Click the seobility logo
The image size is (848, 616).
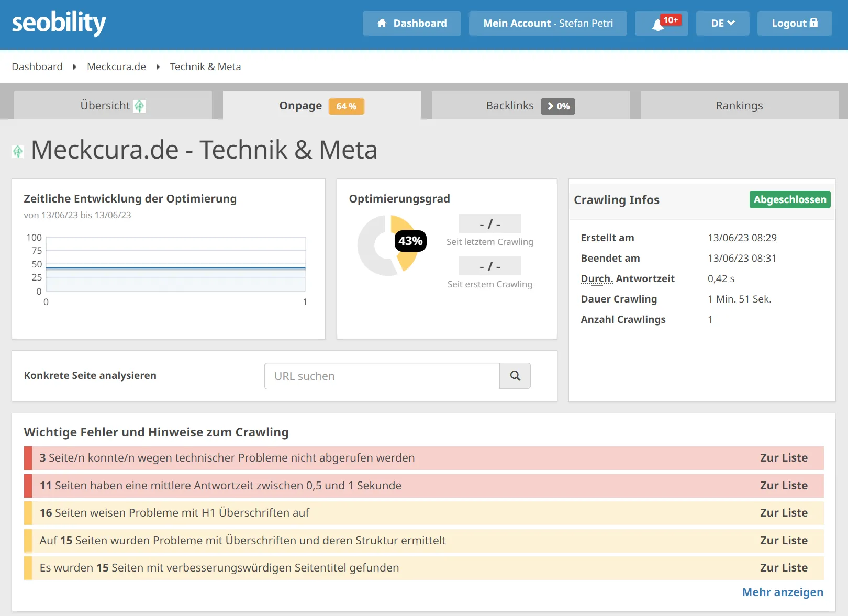point(59,23)
